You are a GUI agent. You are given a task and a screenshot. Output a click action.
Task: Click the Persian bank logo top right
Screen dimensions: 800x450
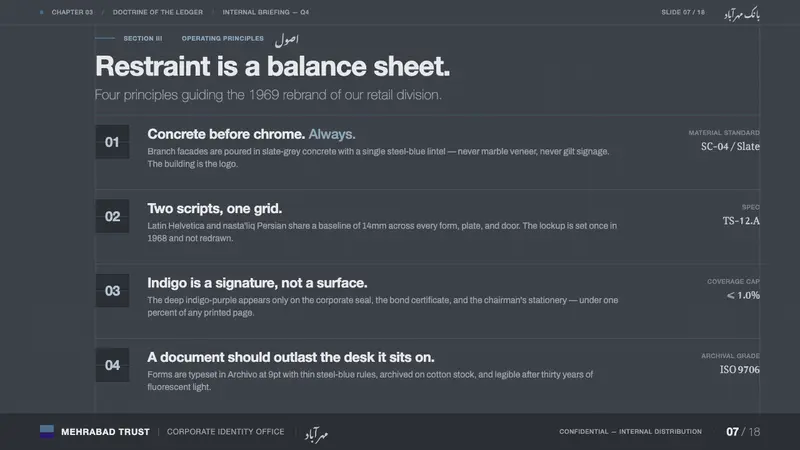(x=742, y=14)
